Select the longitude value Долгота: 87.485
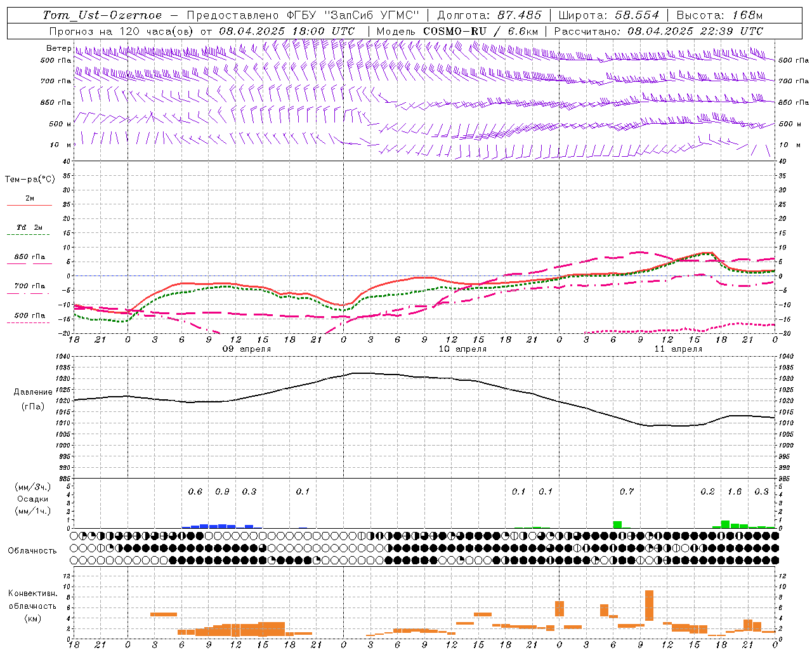 (x=490, y=15)
